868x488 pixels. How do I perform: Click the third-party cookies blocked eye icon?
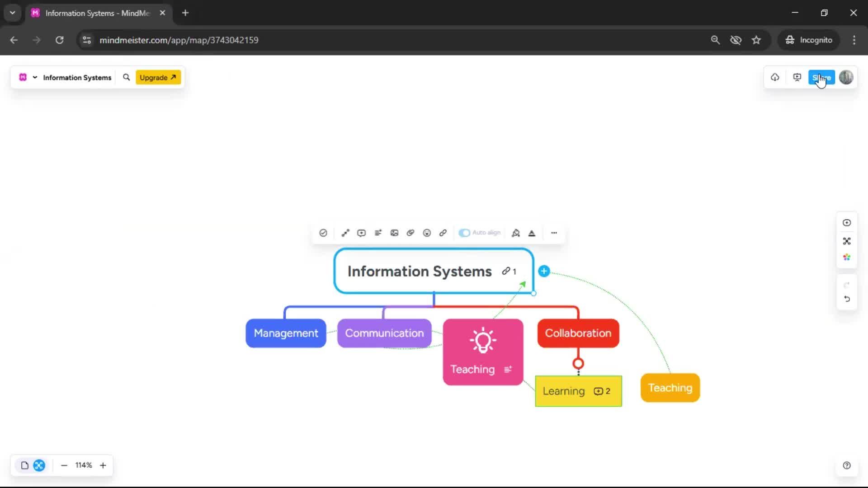tap(736, 40)
